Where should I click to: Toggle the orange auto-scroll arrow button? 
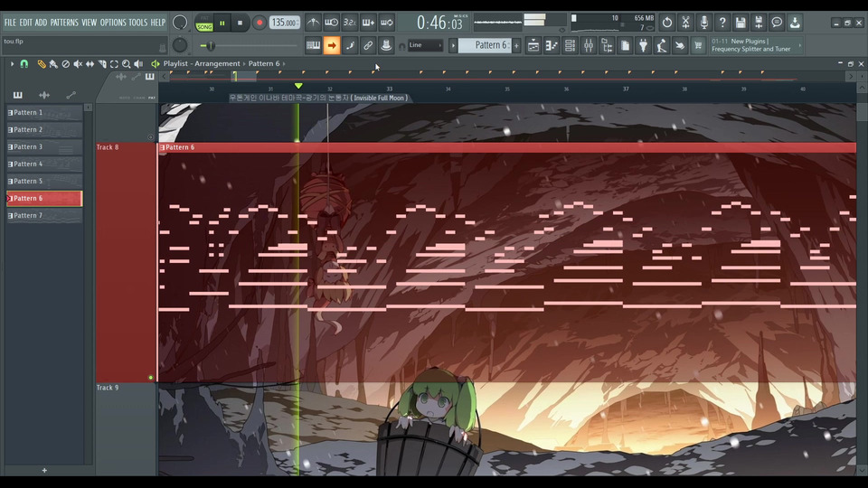coord(332,45)
